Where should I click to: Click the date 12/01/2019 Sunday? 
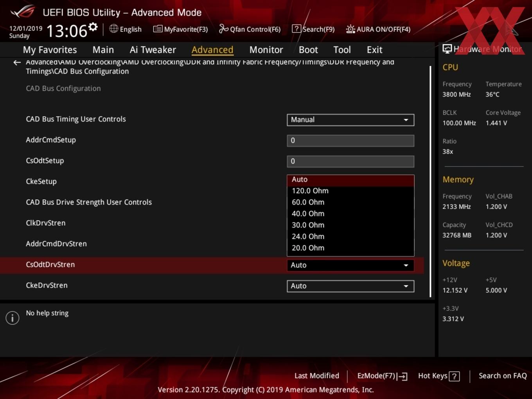click(25, 32)
